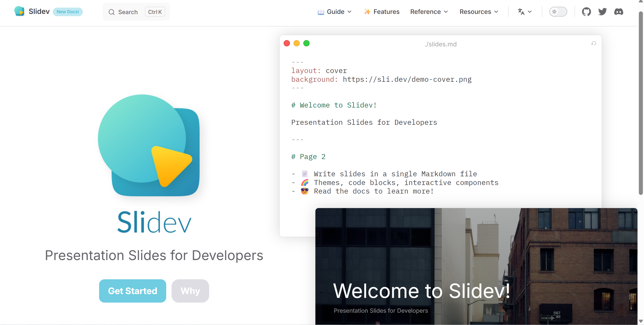Click the large Slidev wordmark text
Screen dimensions: 644x325
154,222
